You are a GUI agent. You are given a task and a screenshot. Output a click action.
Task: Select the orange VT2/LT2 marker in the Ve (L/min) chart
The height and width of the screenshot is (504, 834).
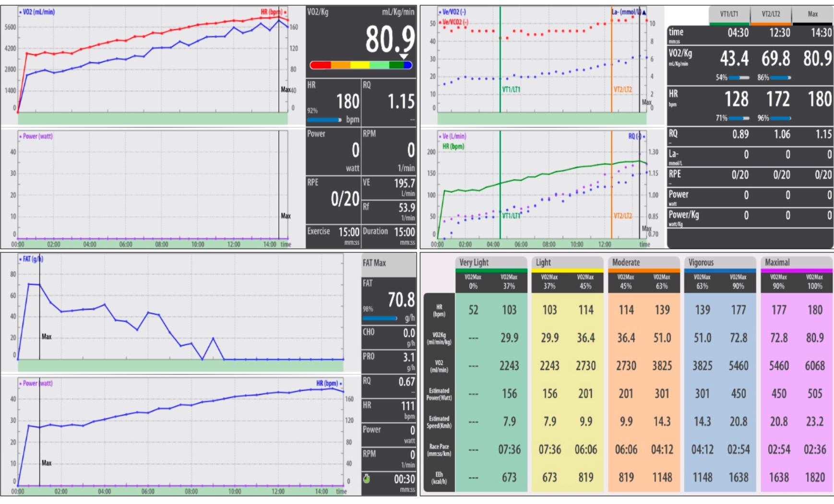click(x=611, y=185)
